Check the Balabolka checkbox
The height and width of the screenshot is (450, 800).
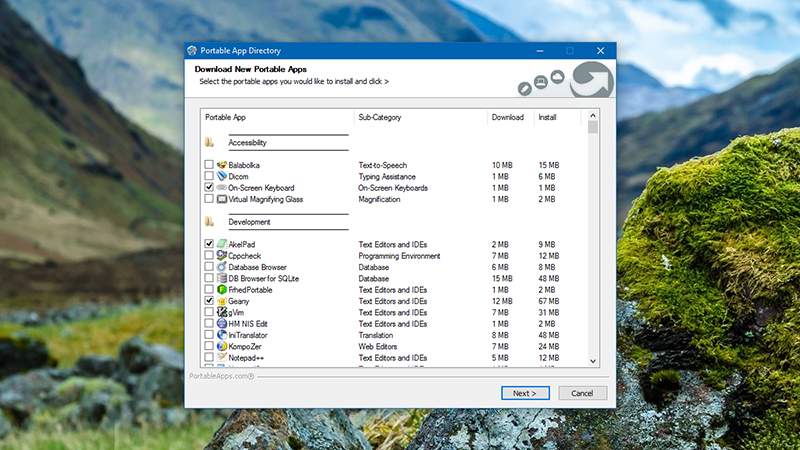click(x=209, y=164)
